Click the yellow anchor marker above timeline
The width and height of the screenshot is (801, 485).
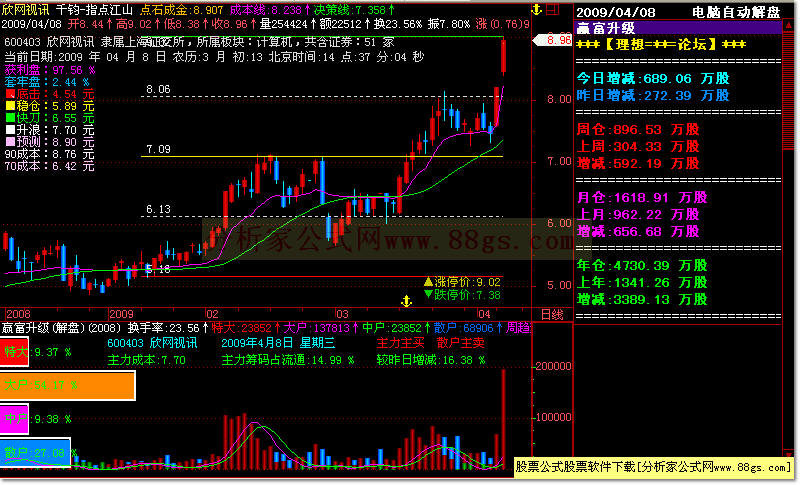click(406, 301)
